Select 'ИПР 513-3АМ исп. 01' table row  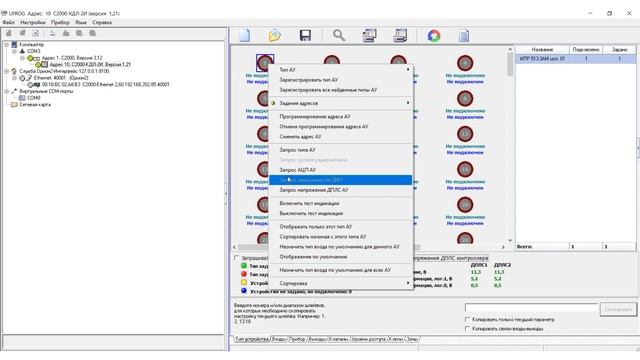tap(576, 59)
